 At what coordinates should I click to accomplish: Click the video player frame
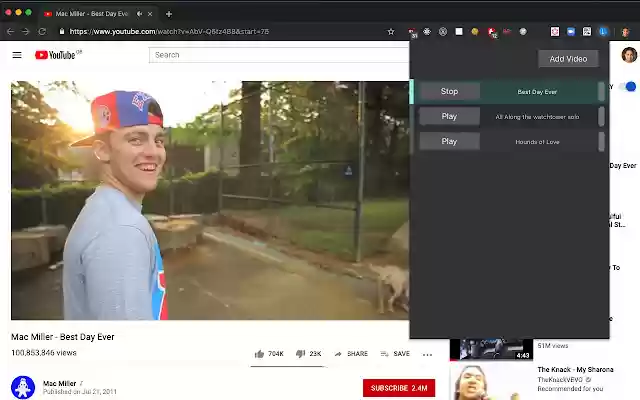click(x=210, y=200)
